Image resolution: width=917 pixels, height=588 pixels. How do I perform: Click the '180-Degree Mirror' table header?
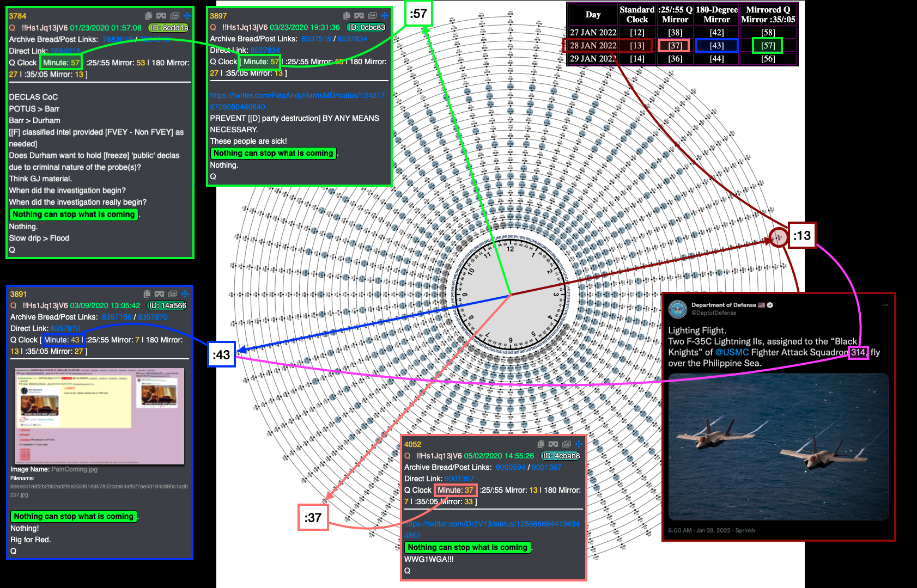coord(716,14)
